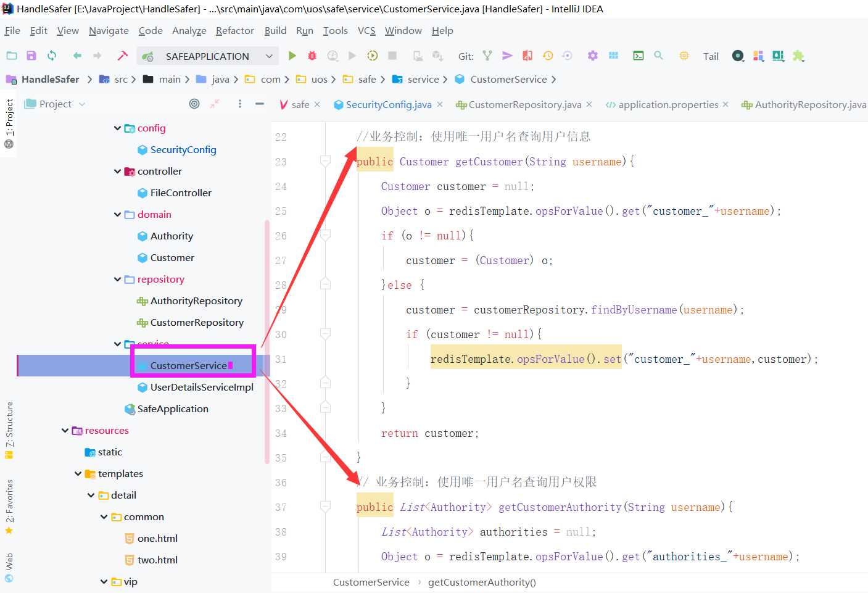This screenshot has width=868, height=593.
Task: Open Project Structure grid icon
Action: [613, 56]
